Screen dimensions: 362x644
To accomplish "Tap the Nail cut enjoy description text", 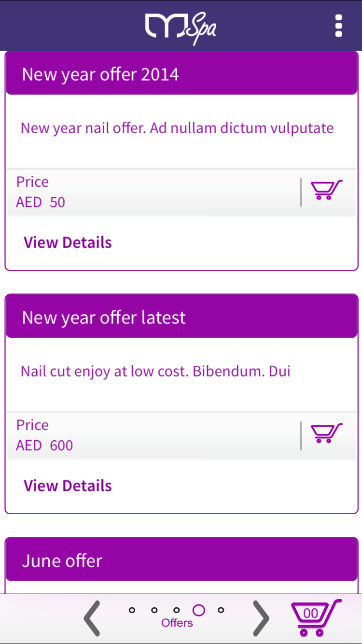I will [x=155, y=372].
